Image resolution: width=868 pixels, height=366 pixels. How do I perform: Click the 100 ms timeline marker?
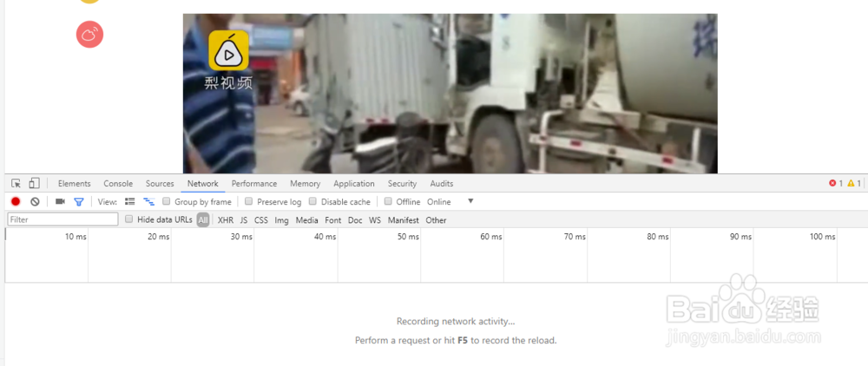coord(822,237)
